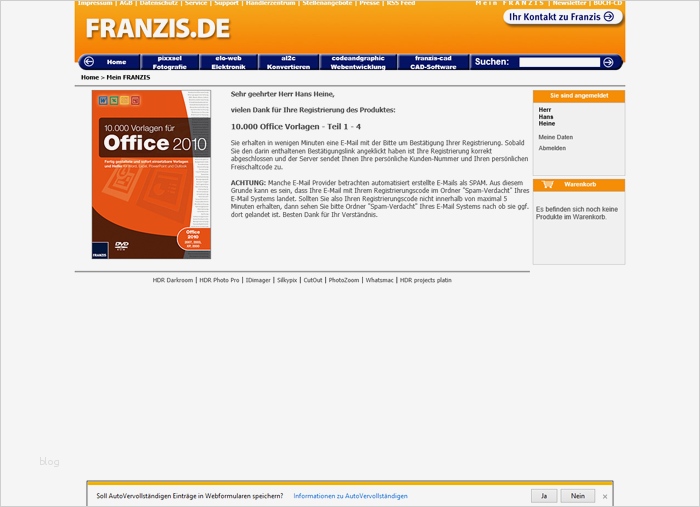This screenshot has height=507, width=700.
Task: Click the Warenkorb panel header label
Action: [x=580, y=184]
